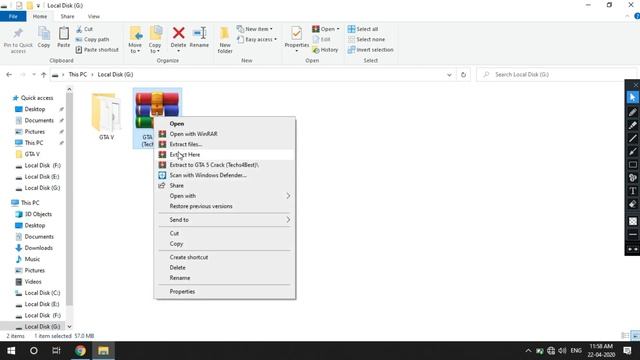
Task: Open Task View on the taskbar
Action: (56, 351)
